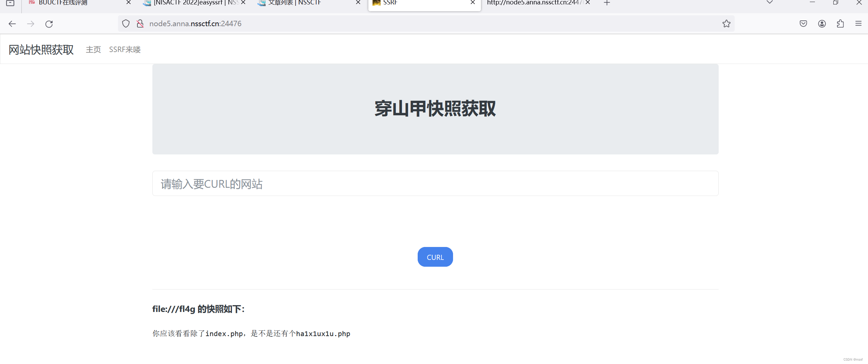Image resolution: width=868 pixels, height=364 pixels.
Task: Click the 请输入要CURL的网站 input field
Action: [x=435, y=183]
